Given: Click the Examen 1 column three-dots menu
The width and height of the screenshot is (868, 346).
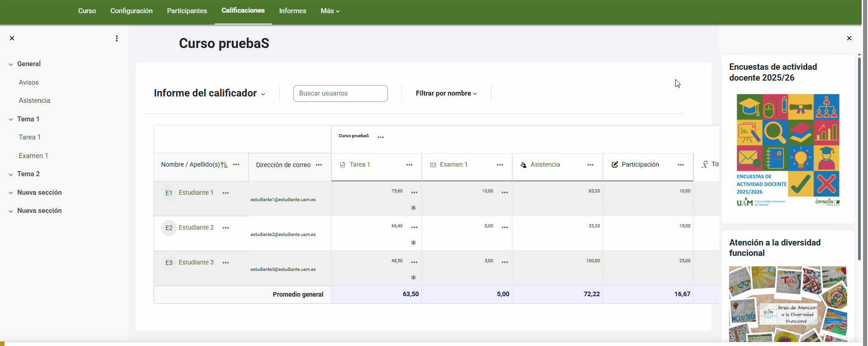Looking at the screenshot, I should 500,165.
